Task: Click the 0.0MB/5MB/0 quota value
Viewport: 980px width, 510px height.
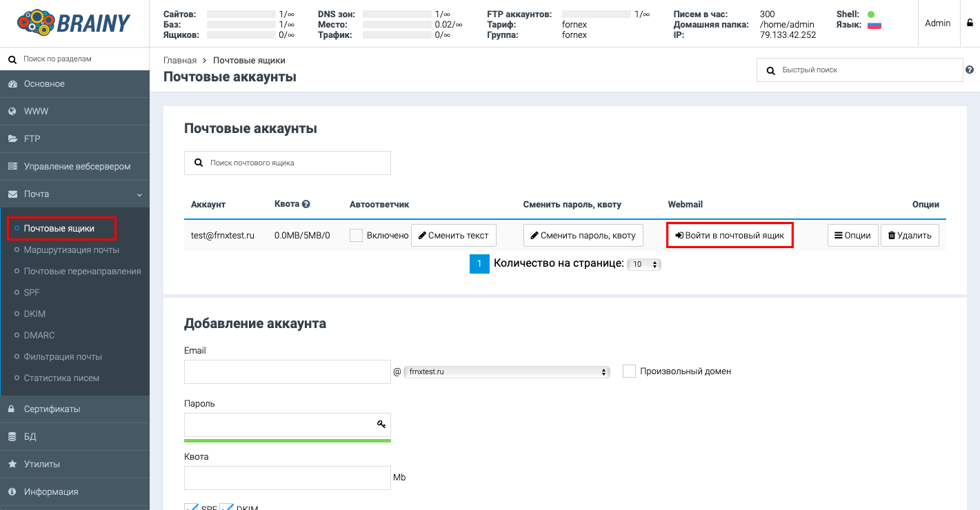Action: (x=302, y=235)
